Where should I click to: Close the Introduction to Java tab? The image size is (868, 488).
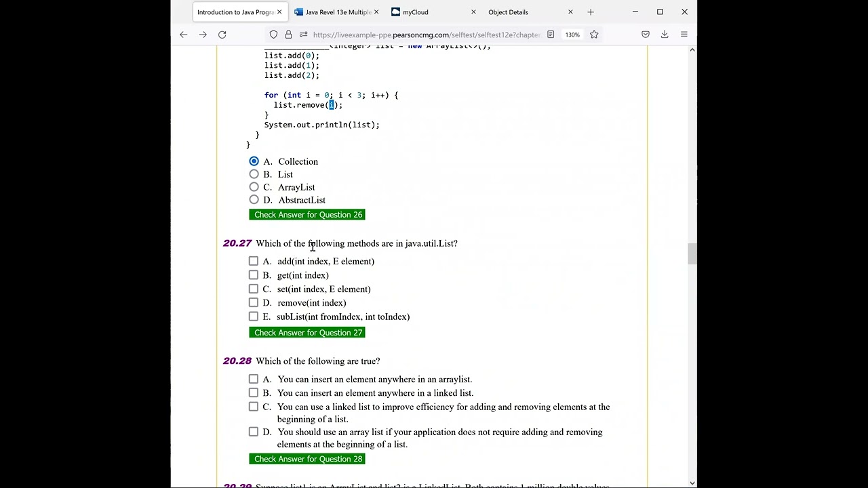click(279, 12)
